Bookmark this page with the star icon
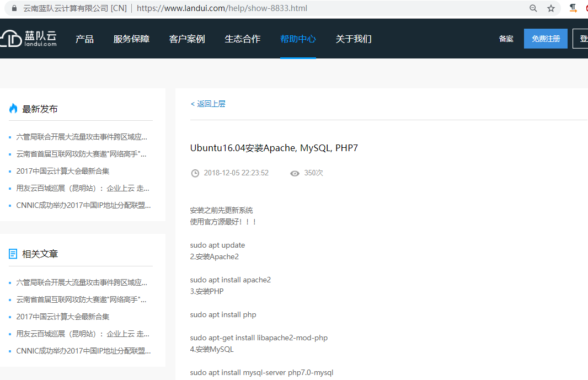 pos(550,8)
